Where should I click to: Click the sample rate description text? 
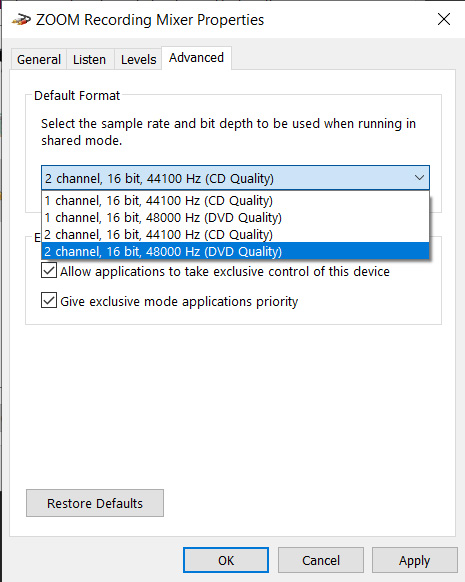228,132
